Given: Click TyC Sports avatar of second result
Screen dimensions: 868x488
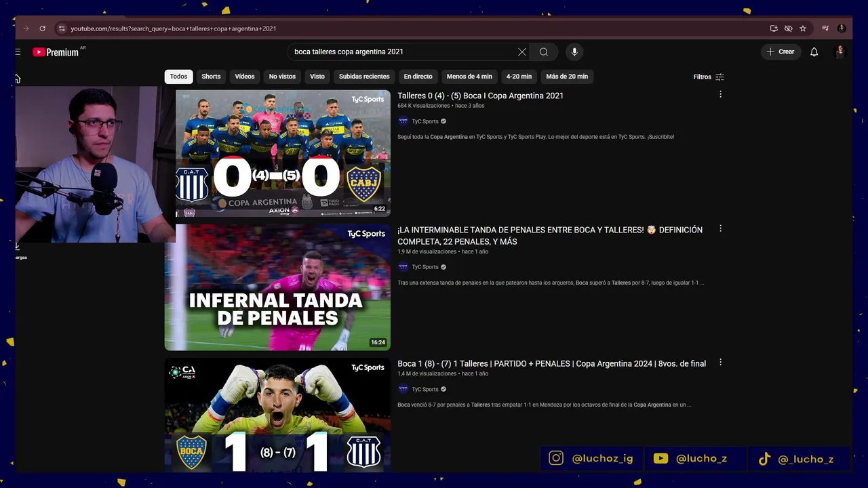Looking at the screenshot, I should (403, 267).
